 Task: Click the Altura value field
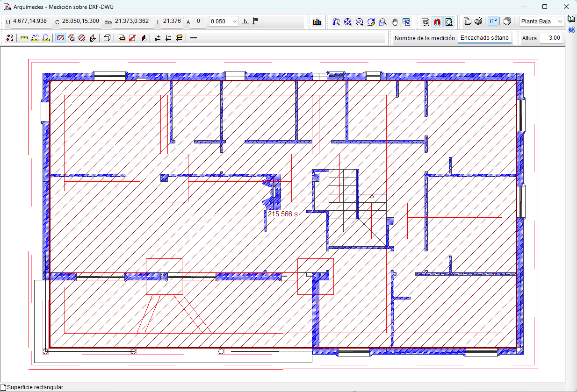coord(552,38)
